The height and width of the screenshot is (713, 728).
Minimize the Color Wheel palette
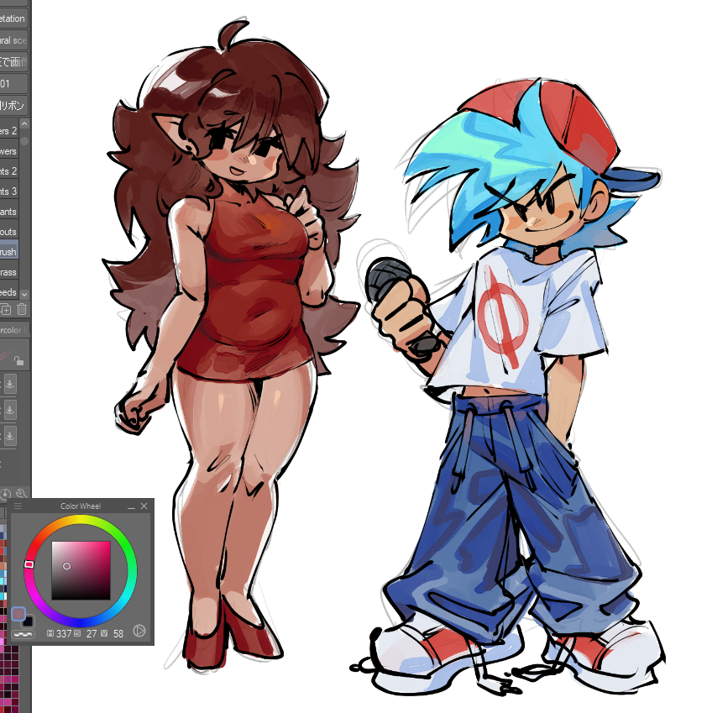pos(131,506)
